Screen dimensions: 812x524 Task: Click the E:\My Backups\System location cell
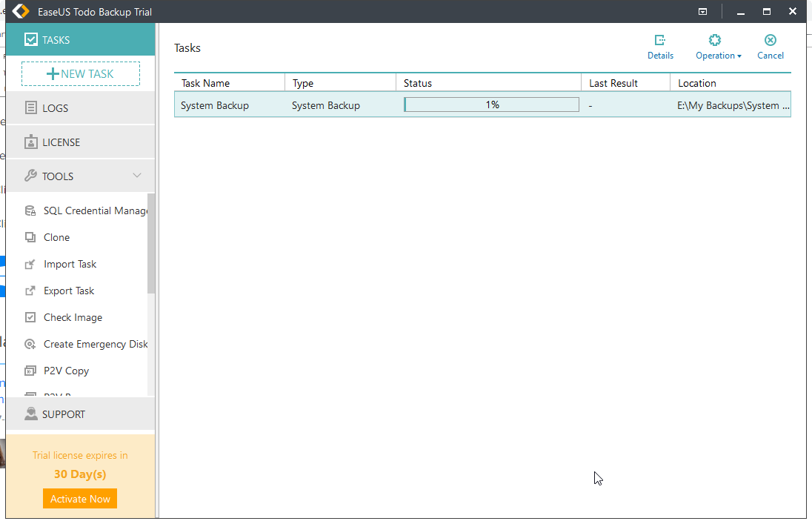733,105
